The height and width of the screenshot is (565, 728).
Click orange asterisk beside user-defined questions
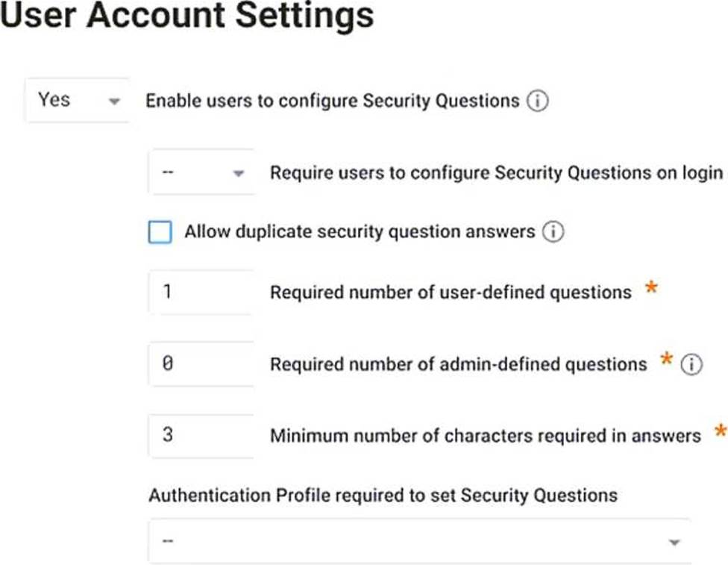[x=651, y=287]
